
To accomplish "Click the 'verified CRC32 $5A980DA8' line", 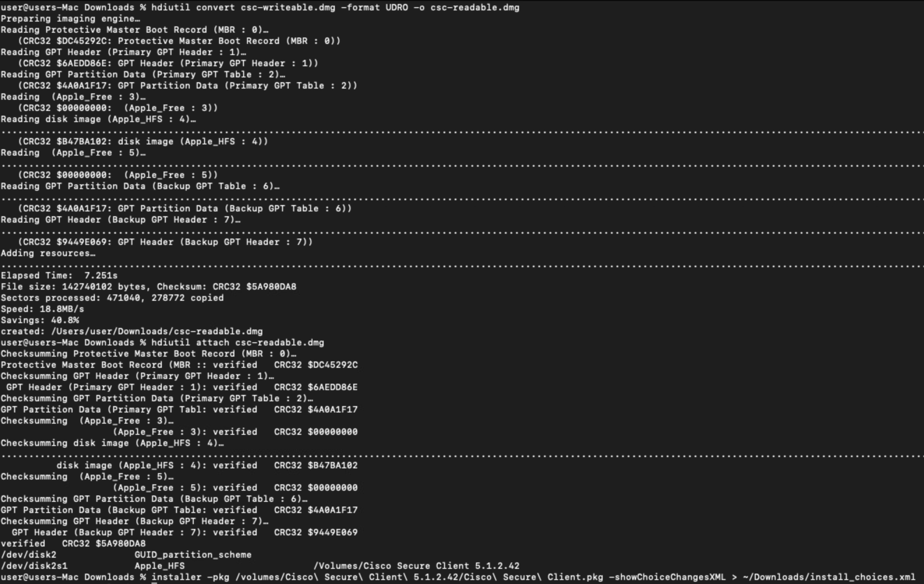I will pos(73,544).
